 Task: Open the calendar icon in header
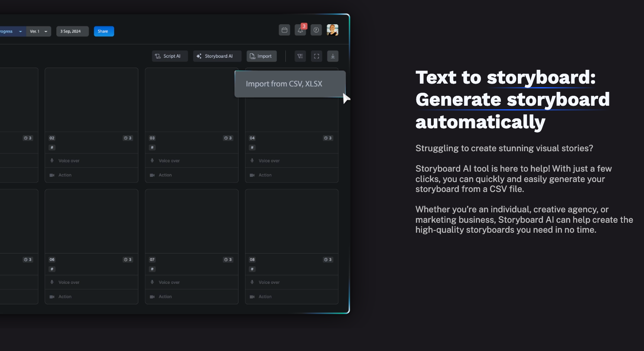tap(284, 30)
